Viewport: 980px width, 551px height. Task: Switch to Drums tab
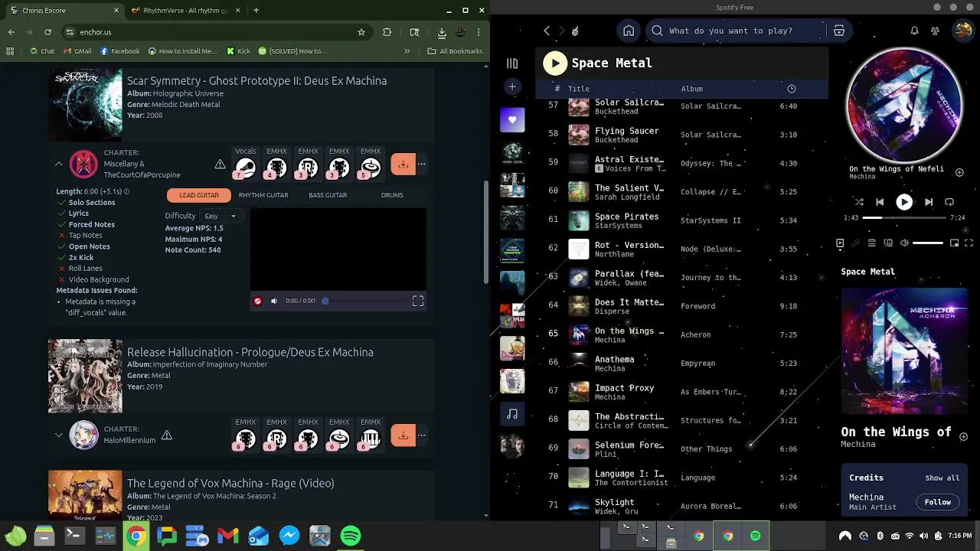point(392,195)
